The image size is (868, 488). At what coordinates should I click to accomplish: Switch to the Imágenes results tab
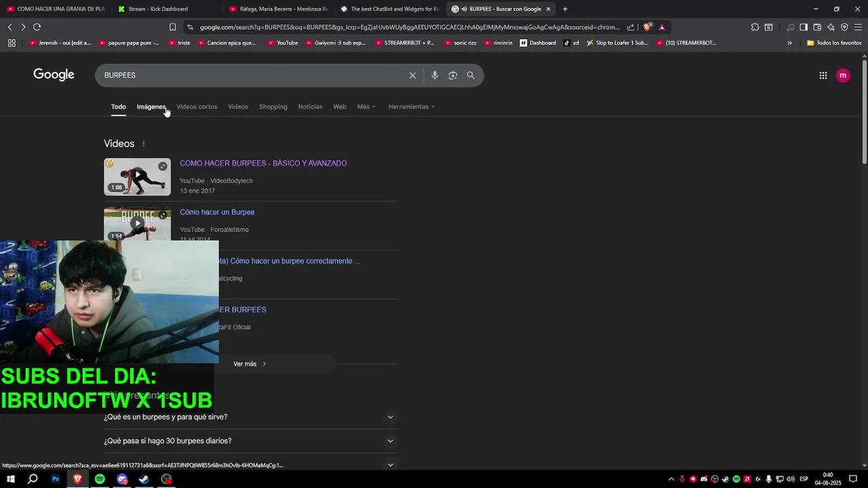(x=151, y=106)
